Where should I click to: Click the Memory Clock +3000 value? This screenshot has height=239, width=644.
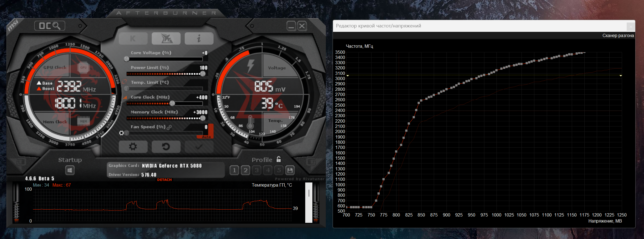click(x=200, y=112)
